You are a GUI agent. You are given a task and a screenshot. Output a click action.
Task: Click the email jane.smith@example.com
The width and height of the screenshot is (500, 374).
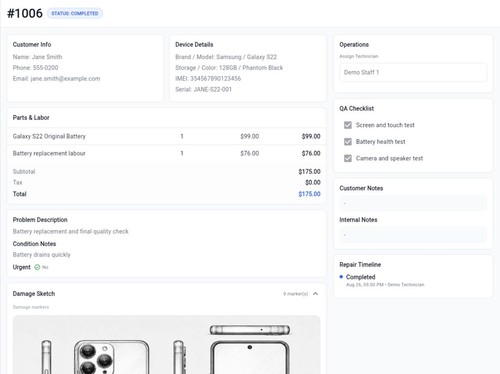65,79
